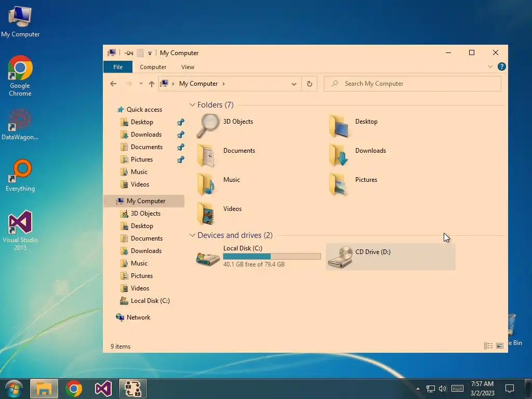This screenshot has width=532, height=399.
Task: Open the recent locations dropdown arrow
Action: [141, 84]
